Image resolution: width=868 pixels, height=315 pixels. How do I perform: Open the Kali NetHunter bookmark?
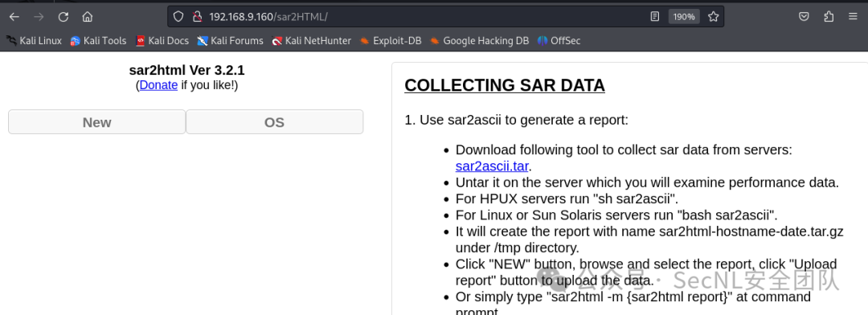click(312, 40)
